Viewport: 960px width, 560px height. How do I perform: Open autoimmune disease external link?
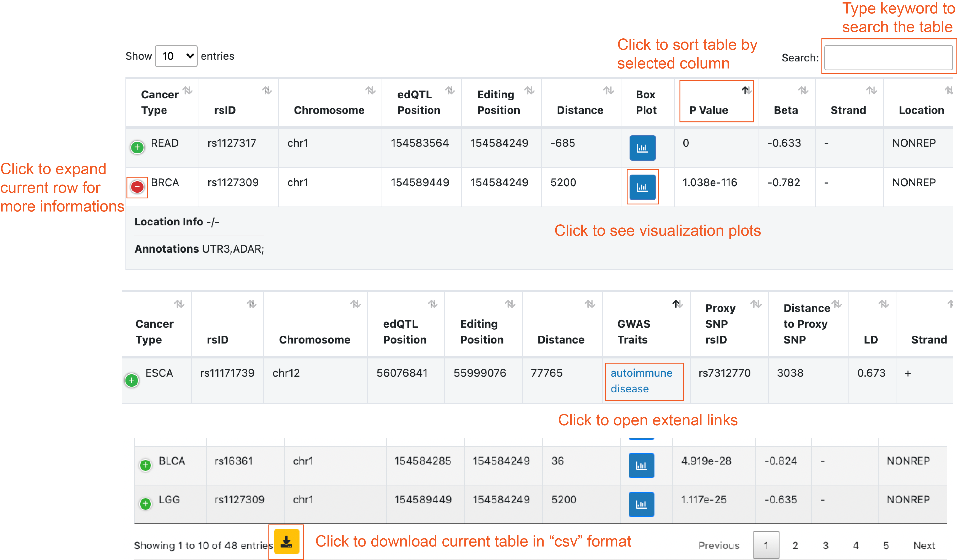(641, 381)
